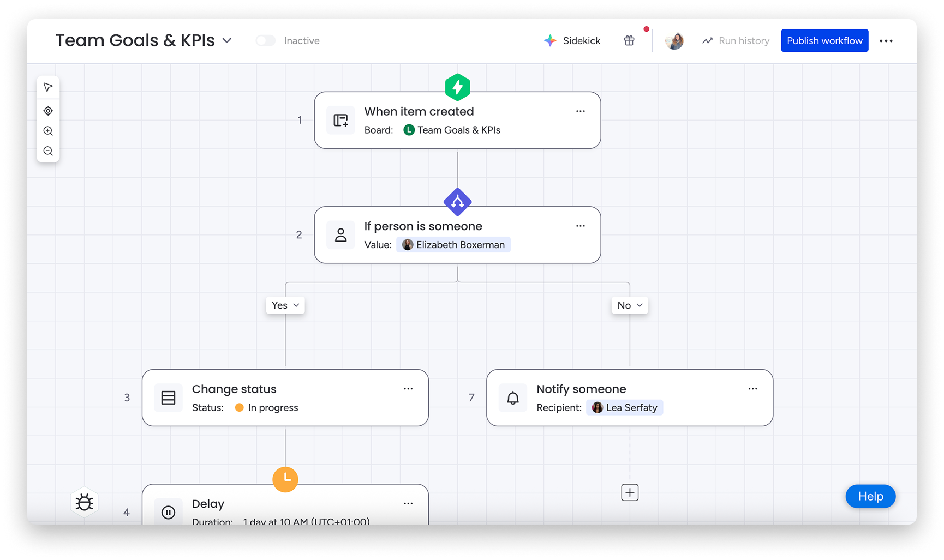
Task: Open the bug report icon
Action: click(x=85, y=502)
